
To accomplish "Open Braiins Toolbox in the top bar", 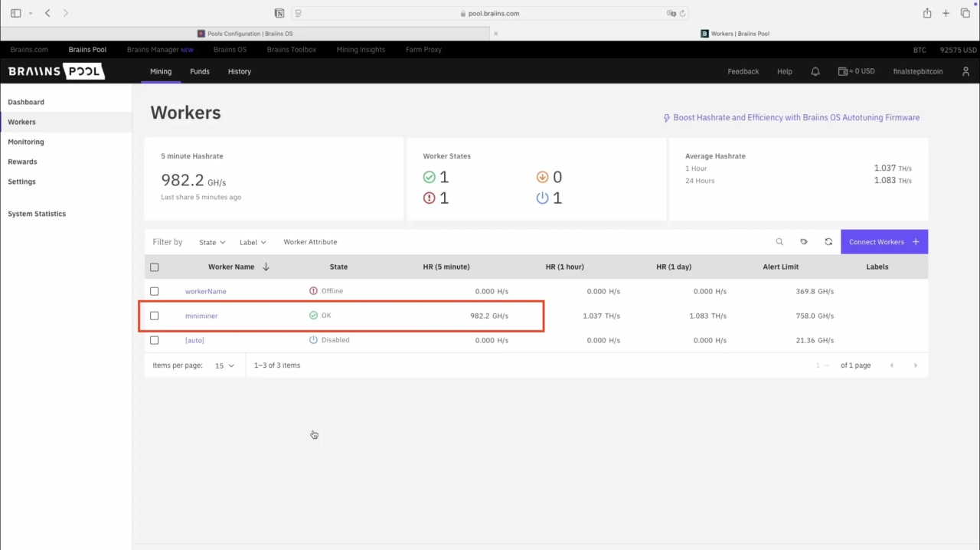I will point(292,50).
